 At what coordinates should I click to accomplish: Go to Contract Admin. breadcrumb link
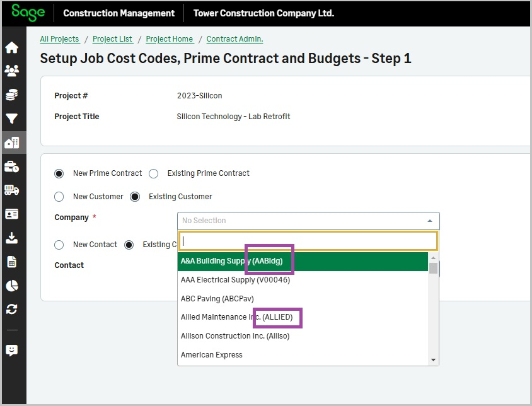click(x=234, y=39)
